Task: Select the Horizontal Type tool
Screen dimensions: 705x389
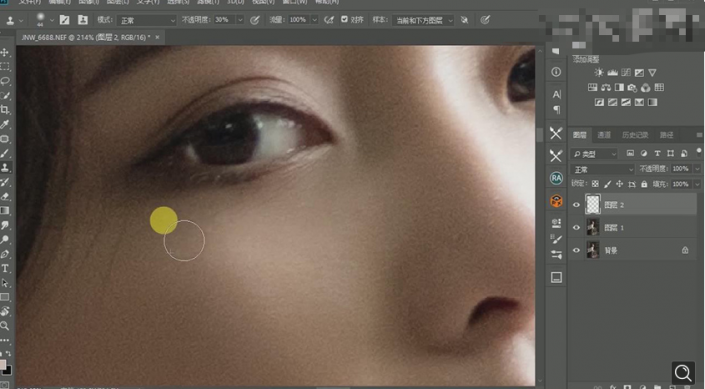Action: coord(5,268)
